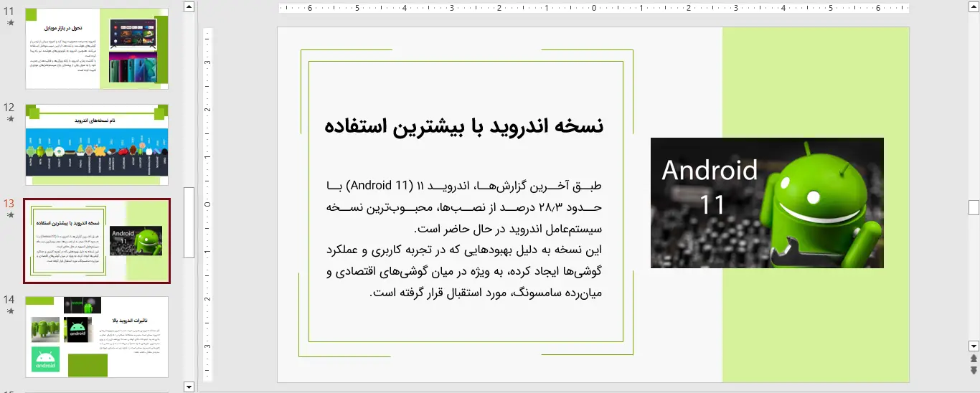Viewport: 980px width, 393px height.
Task: Select slide 12 thumbnail of Android version names
Action: 97,145
